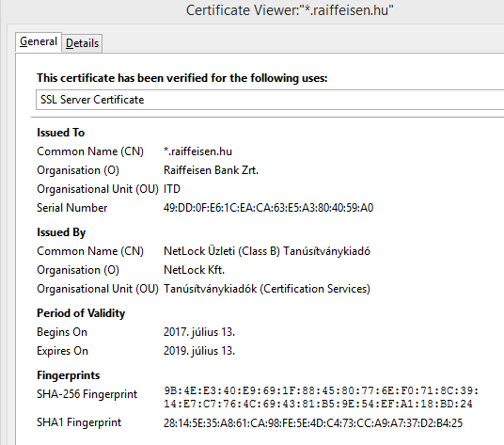Select the 2019. július 13. expiry date
Viewport: 504px width, 445px height.
pyautogui.click(x=199, y=351)
